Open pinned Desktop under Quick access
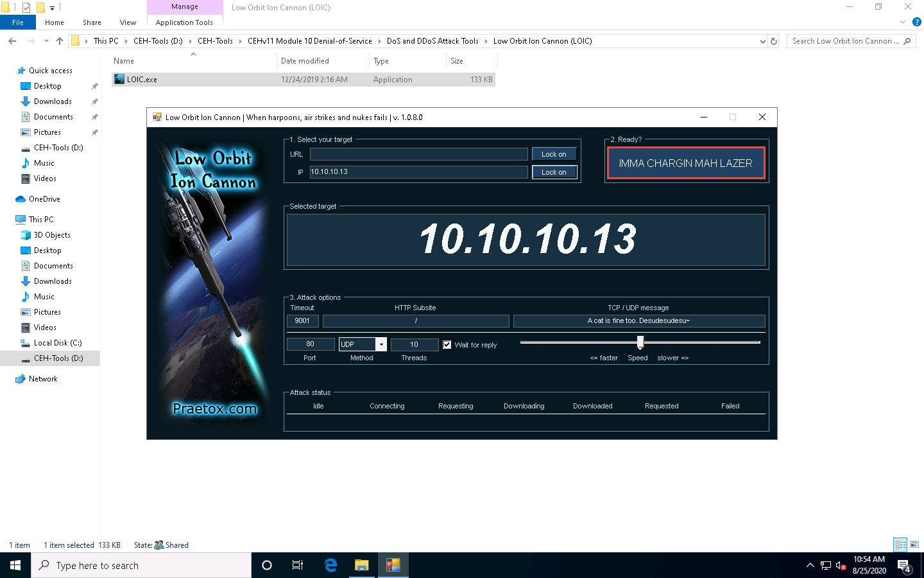Viewport: 924px width, 578px height. [x=47, y=86]
